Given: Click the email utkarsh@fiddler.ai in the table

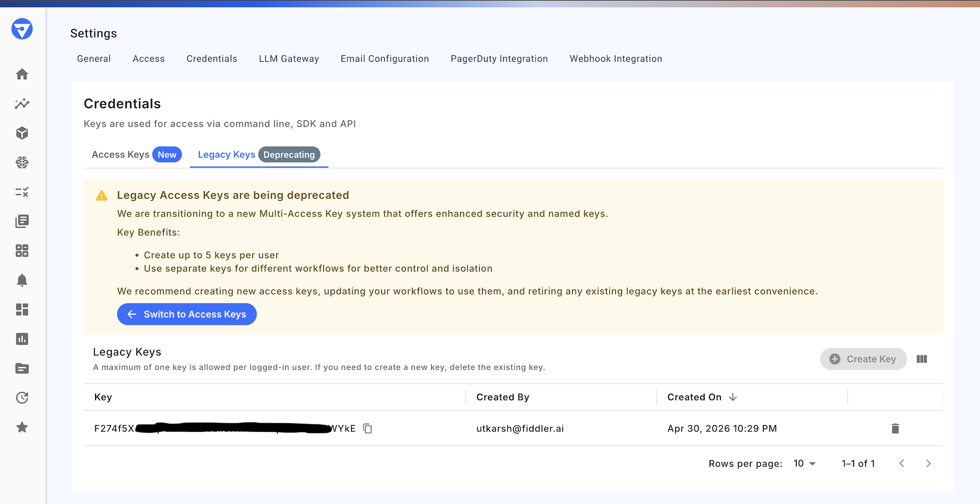Looking at the screenshot, I should point(520,429).
